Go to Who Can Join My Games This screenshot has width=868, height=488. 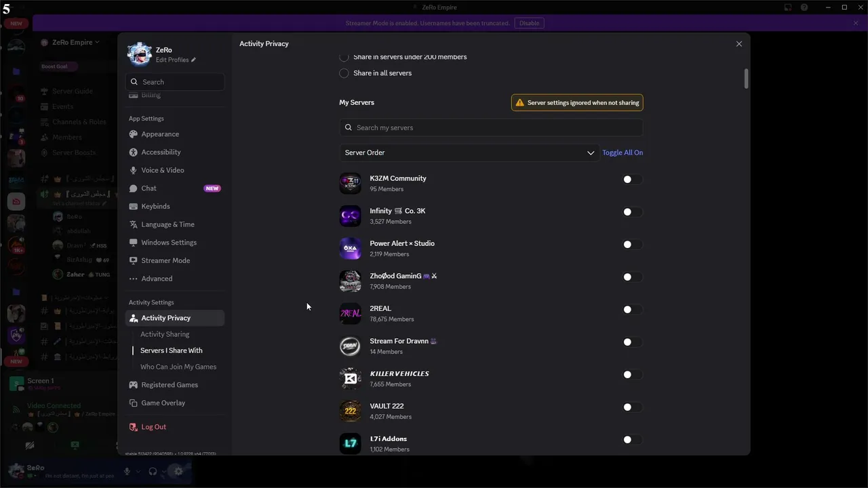click(178, 367)
